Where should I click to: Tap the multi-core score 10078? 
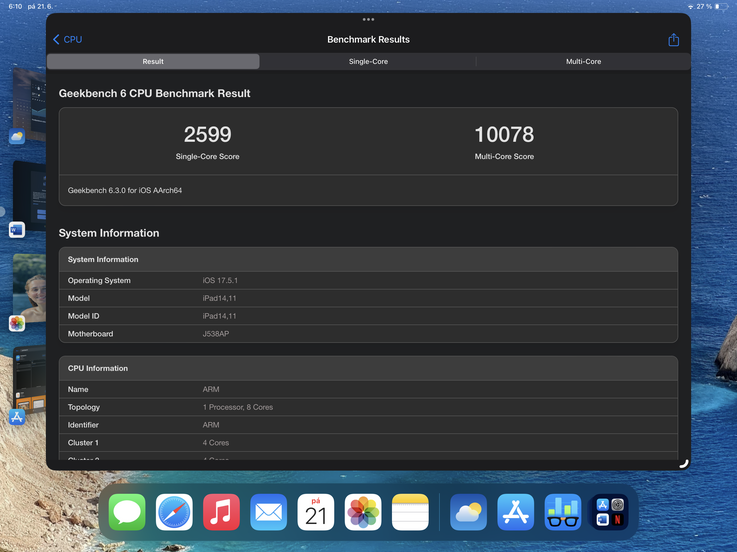click(504, 134)
